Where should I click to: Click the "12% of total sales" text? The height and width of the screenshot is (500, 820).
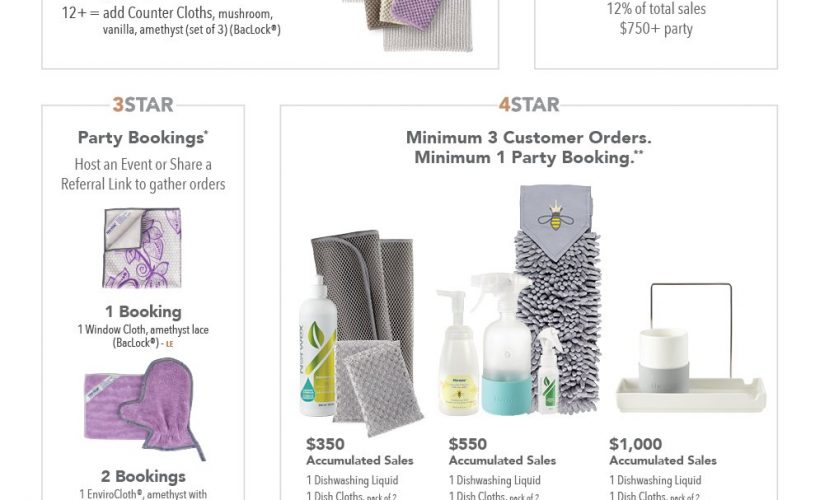655,9
